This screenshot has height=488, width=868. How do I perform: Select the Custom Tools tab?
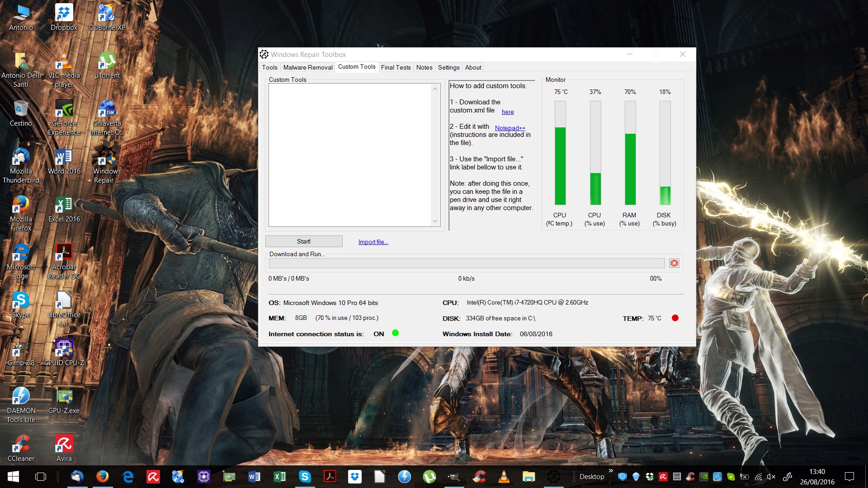coord(357,66)
